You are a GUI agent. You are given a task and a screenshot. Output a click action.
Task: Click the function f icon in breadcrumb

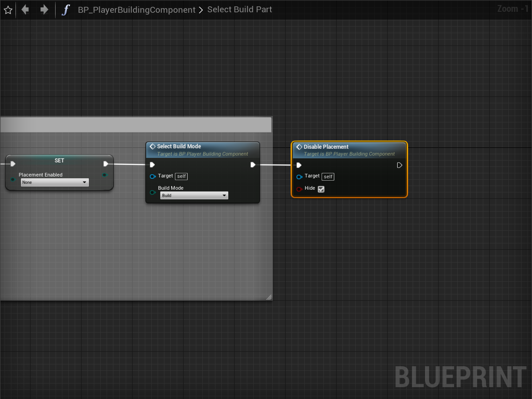pos(66,10)
